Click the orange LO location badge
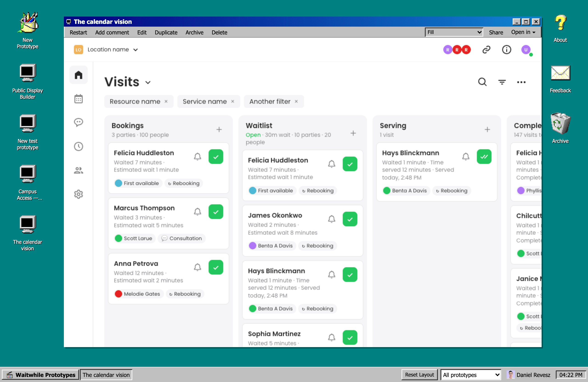The image size is (588, 382). click(x=78, y=50)
